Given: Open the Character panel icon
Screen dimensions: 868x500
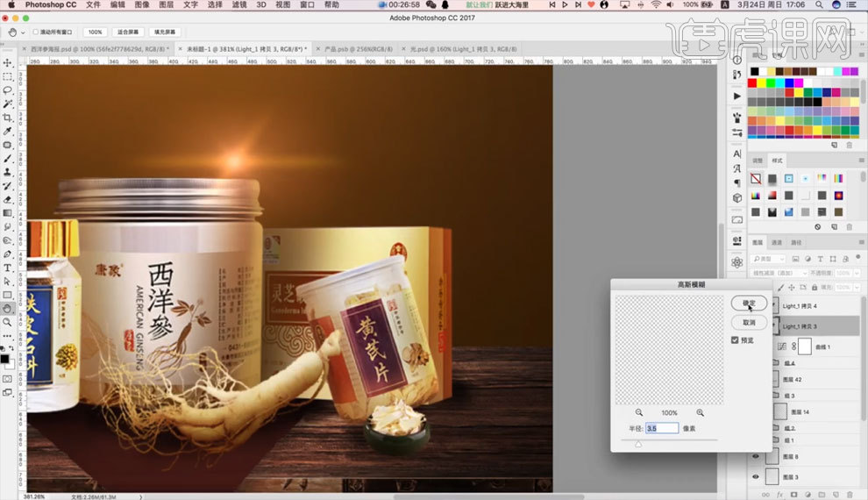Looking at the screenshot, I should (736, 154).
